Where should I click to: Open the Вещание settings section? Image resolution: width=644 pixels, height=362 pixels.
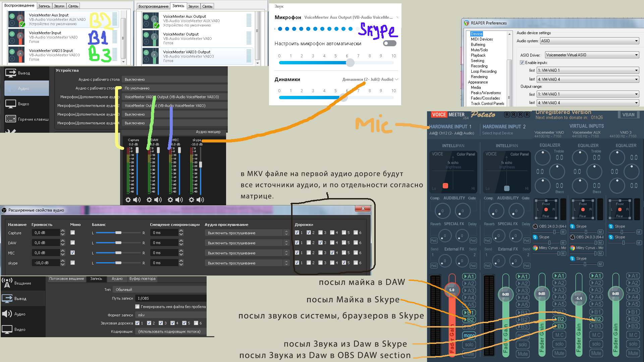click(x=22, y=283)
